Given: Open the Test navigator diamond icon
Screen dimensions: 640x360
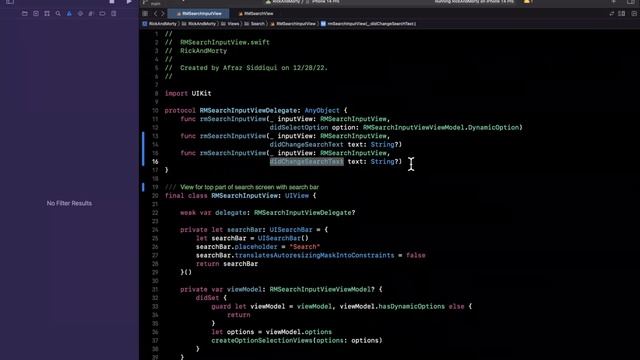Looking at the screenshot, I should tap(80, 13).
